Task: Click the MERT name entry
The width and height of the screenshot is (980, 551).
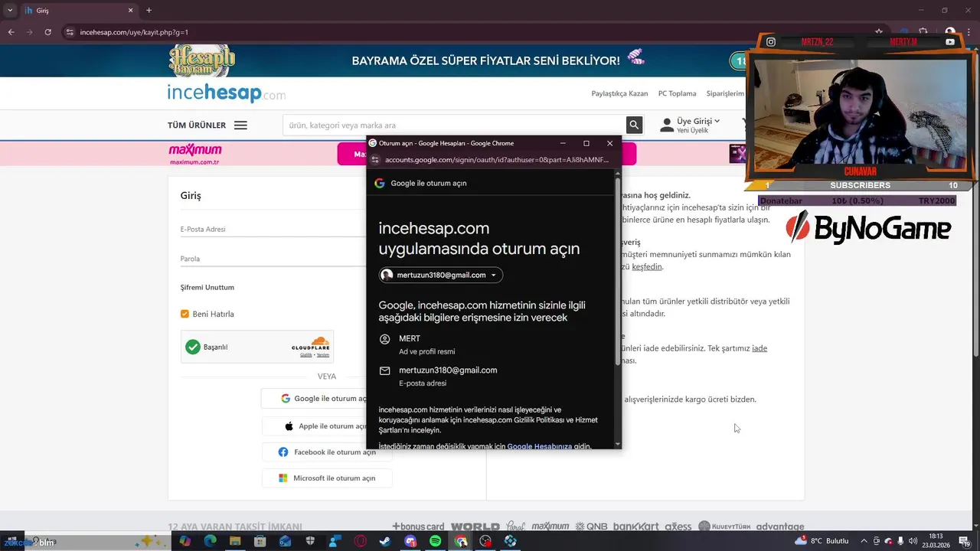Action: pos(410,338)
